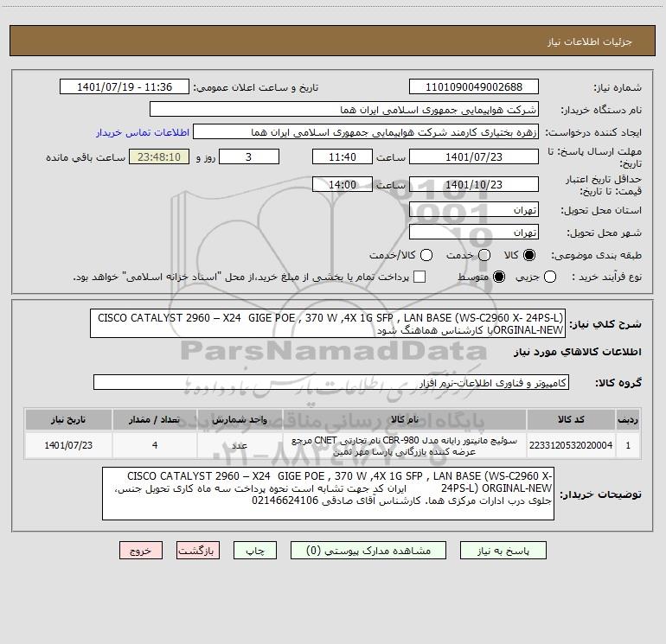Screen dimensions: 666x644
Task: Click the remaining time 23:48:10 field
Action: (159, 157)
